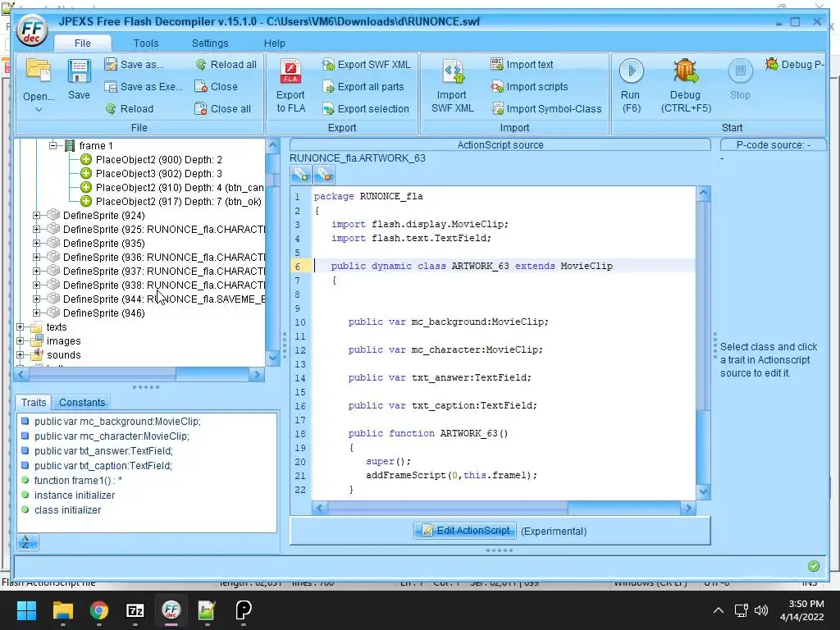Open the File ribbon tab
Image resolution: width=840 pixels, height=630 pixels.
[83, 43]
